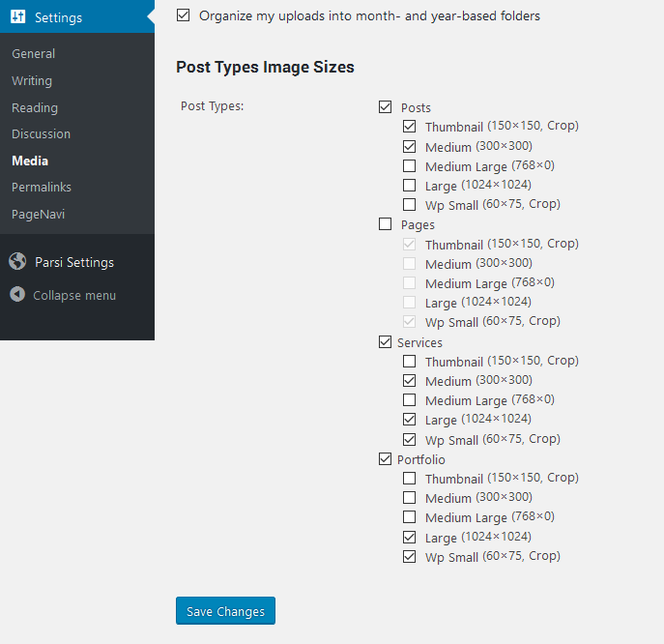Toggle organize uploads into folders checkbox
Screen dimensions: 664x644
(x=183, y=15)
